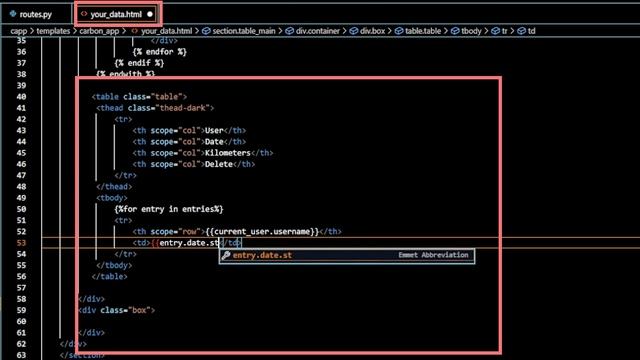Click line number 59
Screen dimensions: 640x360
pos(21,310)
